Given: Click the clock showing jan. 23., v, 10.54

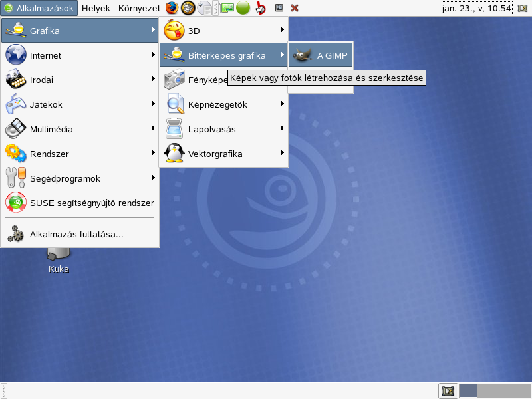Looking at the screenshot, I should click(x=477, y=8).
